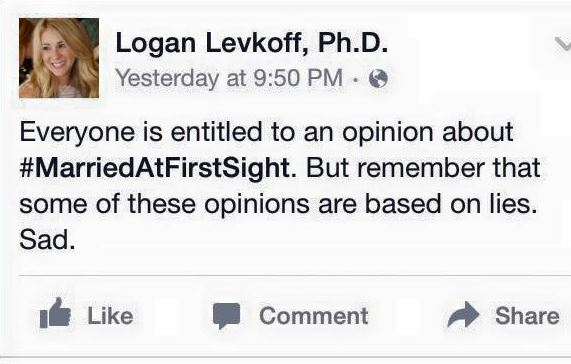
Task: Select the Comment text label
Action: pos(314,316)
